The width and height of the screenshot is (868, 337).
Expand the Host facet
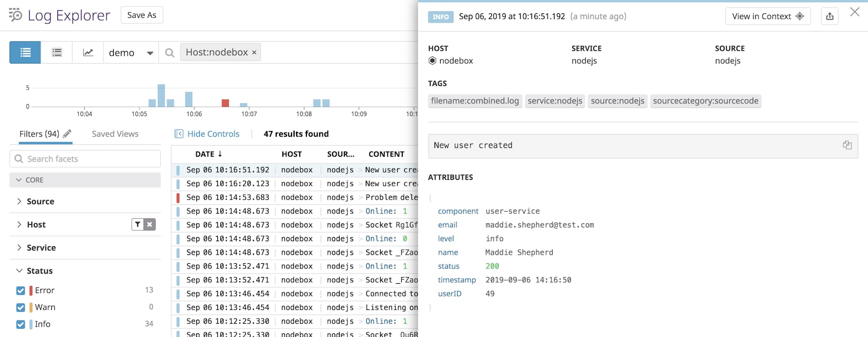[19, 224]
